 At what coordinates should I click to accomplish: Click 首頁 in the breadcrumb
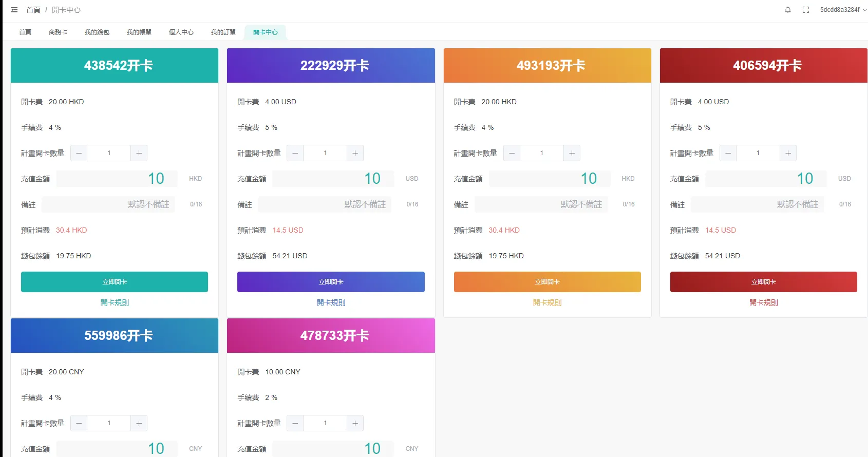point(33,10)
